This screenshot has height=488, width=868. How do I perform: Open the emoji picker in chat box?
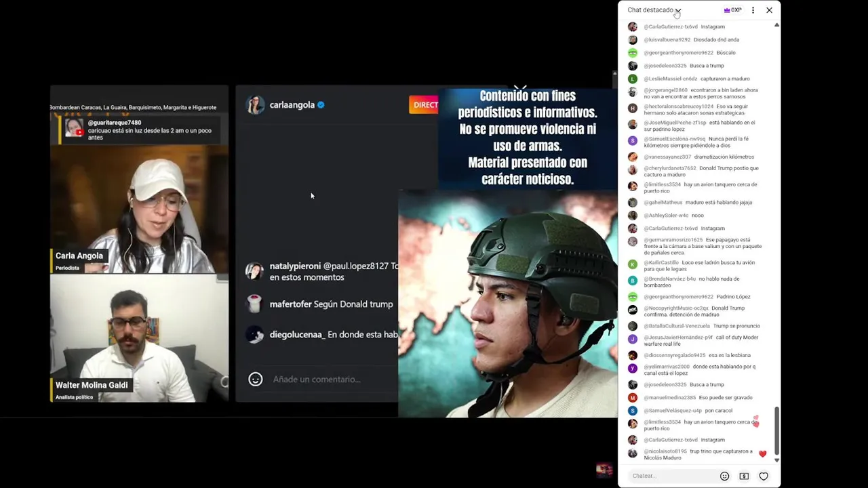tap(724, 476)
